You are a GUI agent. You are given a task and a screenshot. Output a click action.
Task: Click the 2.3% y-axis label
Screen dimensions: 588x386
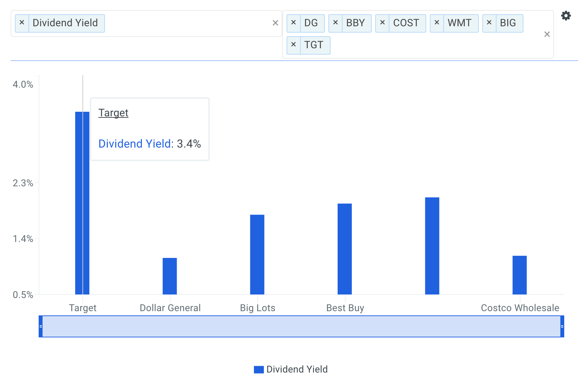(23, 183)
